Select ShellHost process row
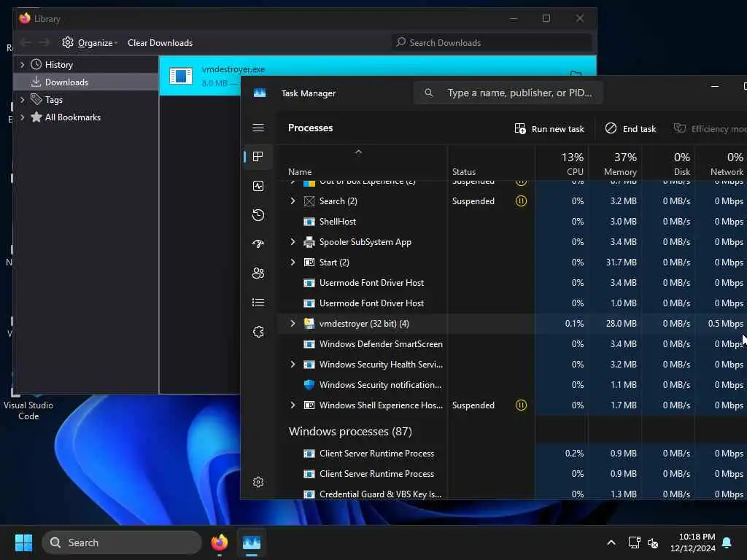747x560 pixels. [x=511, y=222]
